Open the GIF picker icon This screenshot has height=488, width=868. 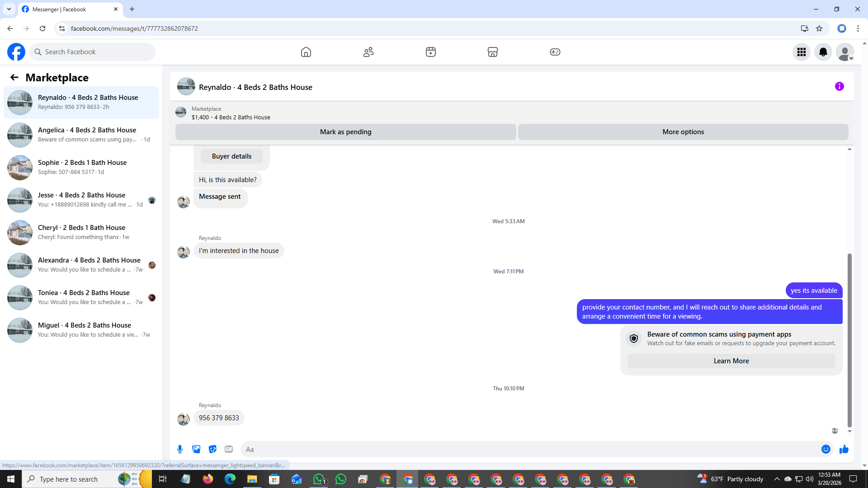(229, 449)
